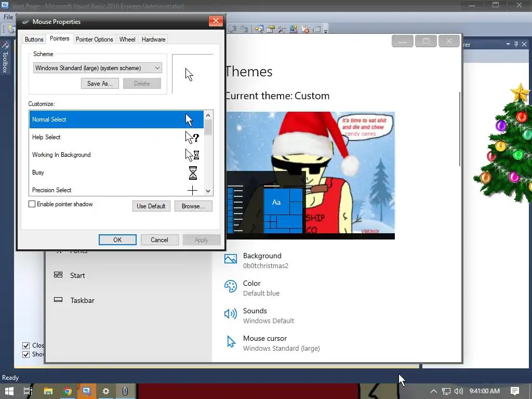Select the Precision Select pointer row
This screenshot has width=532, height=399.
[x=116, y=189]
